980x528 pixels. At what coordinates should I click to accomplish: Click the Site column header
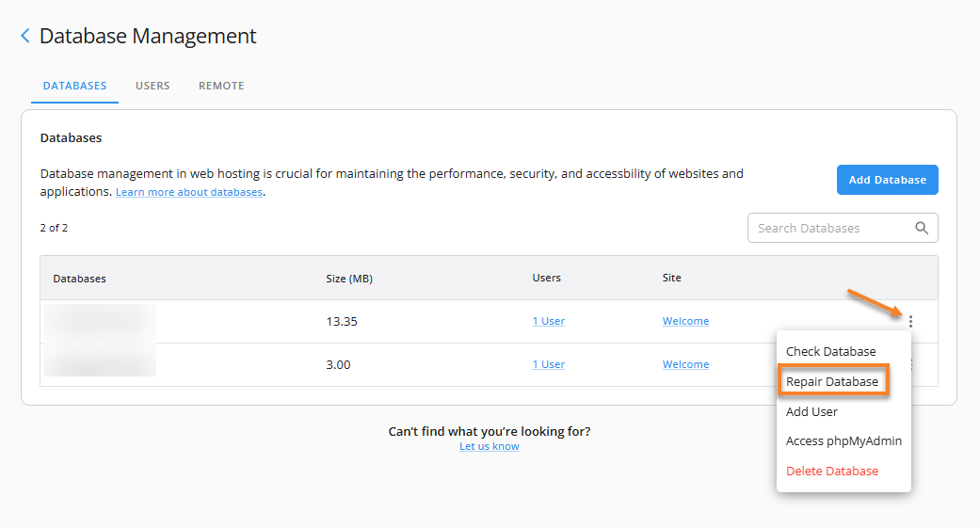tap(672, 278)
